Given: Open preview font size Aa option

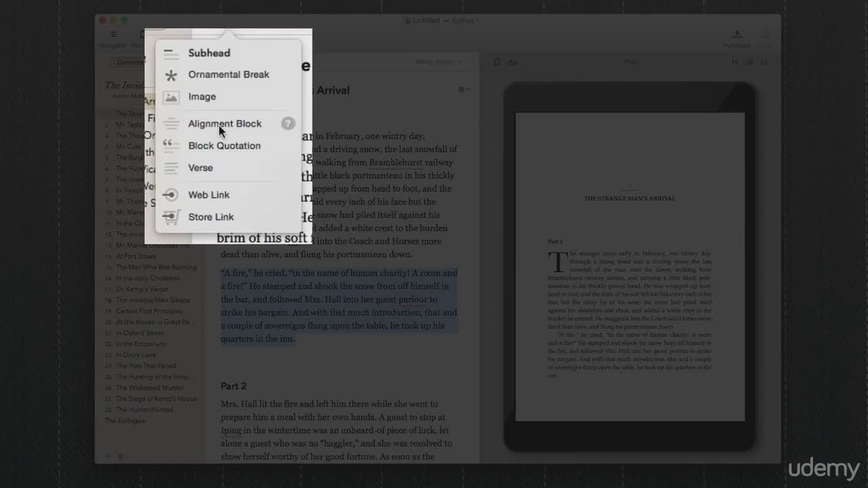Looking at the screenshot, I should [513, 62].
